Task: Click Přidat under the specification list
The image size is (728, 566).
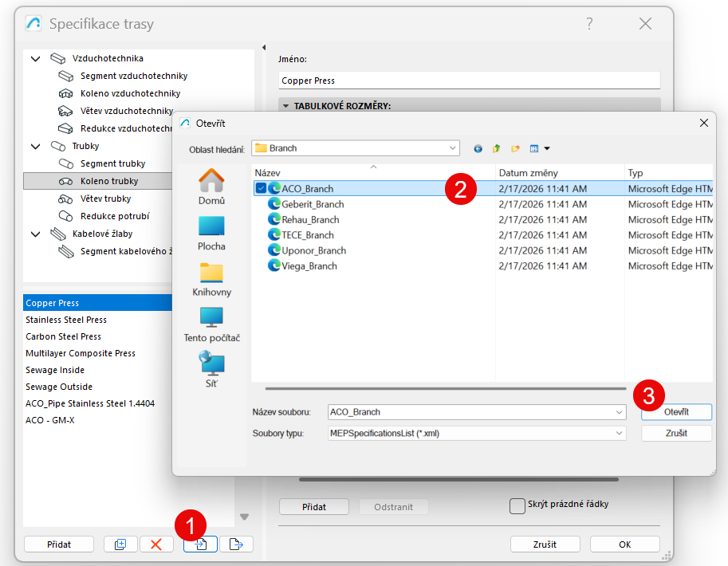Action: (x=59, y=544)
